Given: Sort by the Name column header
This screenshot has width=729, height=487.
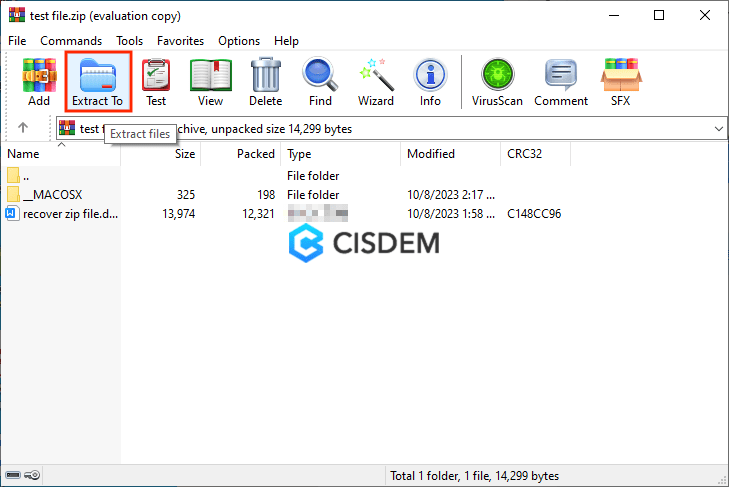Looking at the screenshot, I should pos(61,154).
